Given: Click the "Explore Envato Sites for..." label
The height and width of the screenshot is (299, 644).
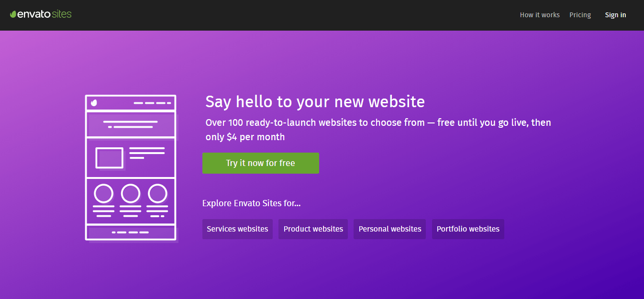Looking at the screenshot, I should 251,203.
